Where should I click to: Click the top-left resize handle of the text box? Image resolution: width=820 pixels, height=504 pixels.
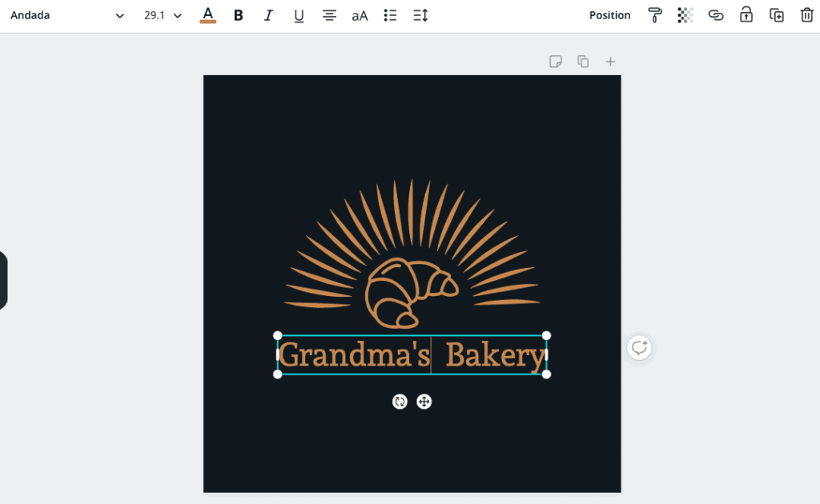coord(278,335)
